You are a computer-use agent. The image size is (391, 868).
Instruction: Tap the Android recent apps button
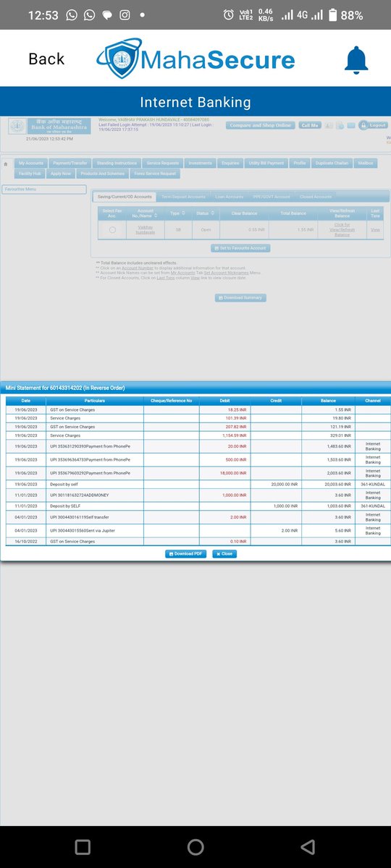pos(83,847)
